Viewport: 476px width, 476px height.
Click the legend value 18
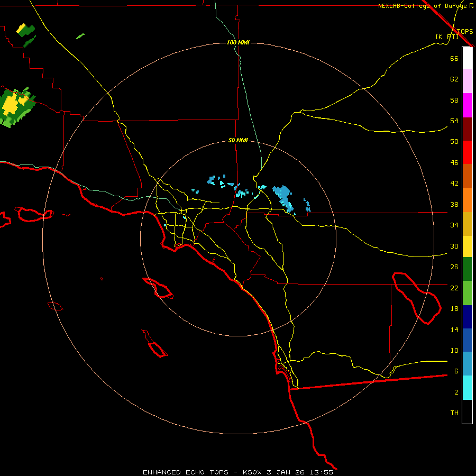coord(454,309)
